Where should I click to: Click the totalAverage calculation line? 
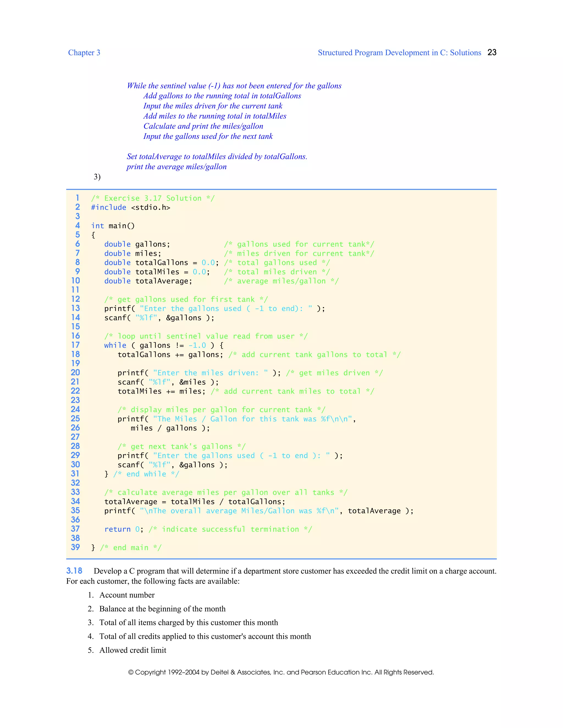[x=194, y=502]
